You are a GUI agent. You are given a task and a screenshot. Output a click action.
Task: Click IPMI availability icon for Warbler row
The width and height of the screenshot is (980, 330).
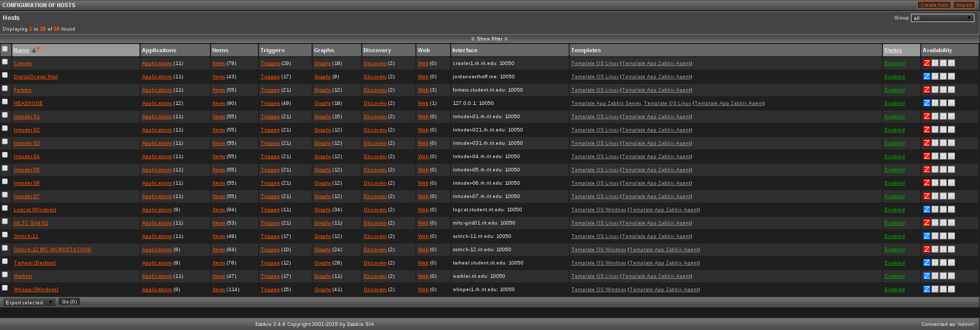(x=951, y=276)
